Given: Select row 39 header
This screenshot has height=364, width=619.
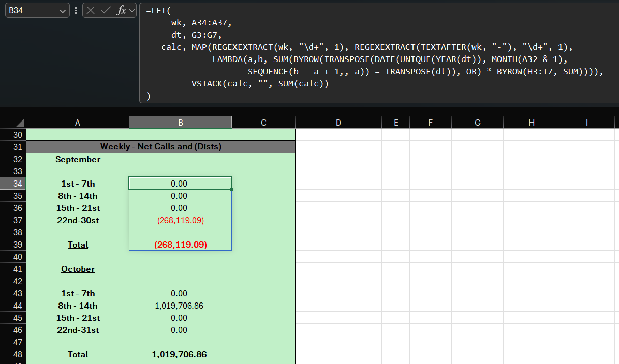Looking at the screenshot, I should click(x=13, y=245).
